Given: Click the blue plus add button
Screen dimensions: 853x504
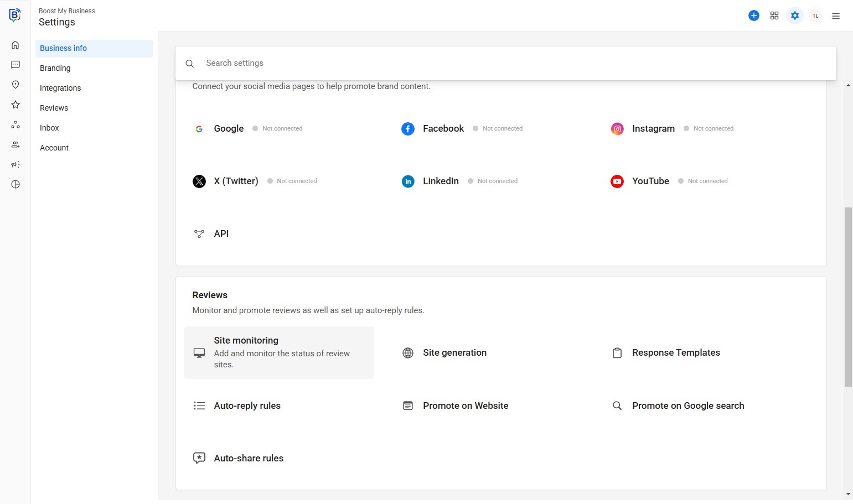Looking at the screenshot, I should (x=753, y=15).
